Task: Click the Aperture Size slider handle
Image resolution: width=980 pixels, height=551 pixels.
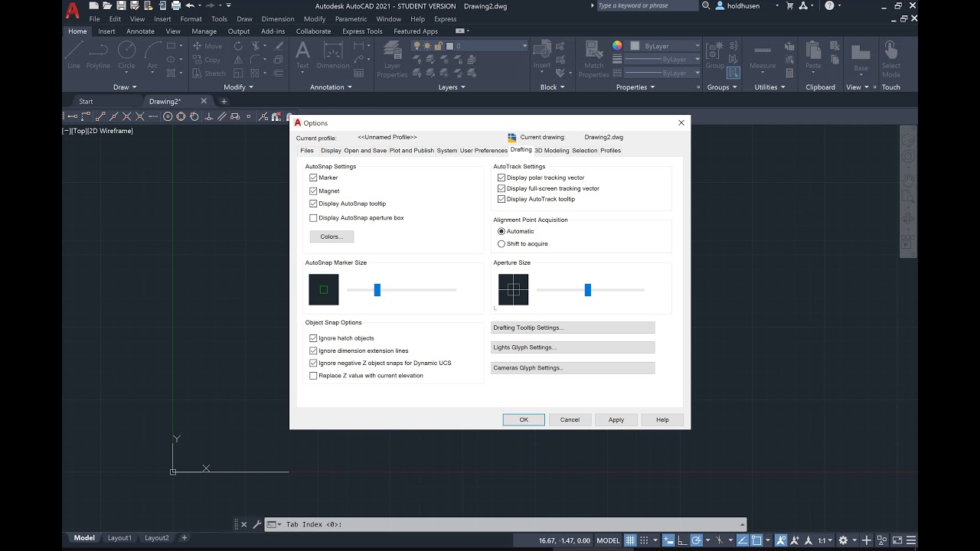Action: click(x=587, y=290)
